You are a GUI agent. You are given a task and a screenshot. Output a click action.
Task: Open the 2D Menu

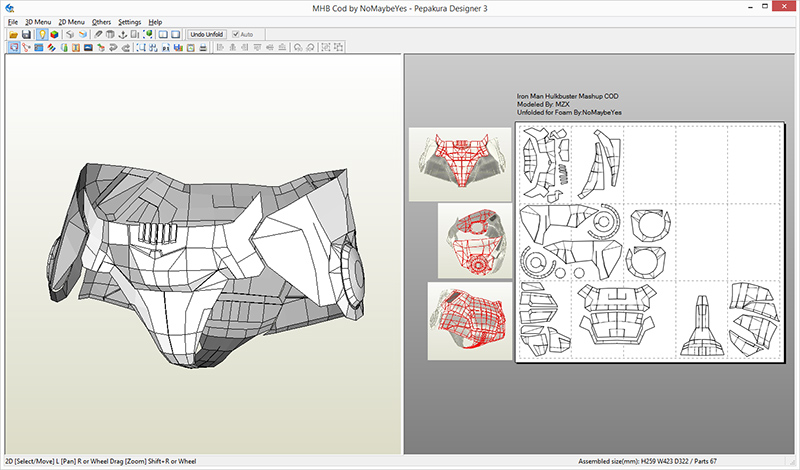click(71, 22)
